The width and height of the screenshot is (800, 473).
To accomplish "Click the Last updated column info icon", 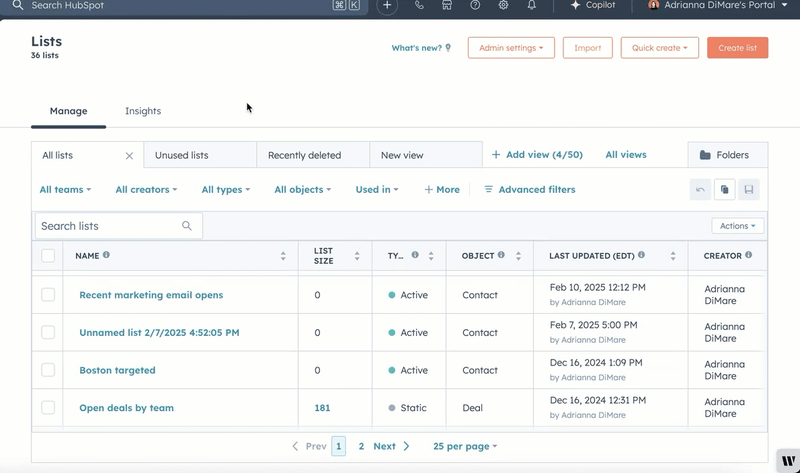I will click(641, 255).
